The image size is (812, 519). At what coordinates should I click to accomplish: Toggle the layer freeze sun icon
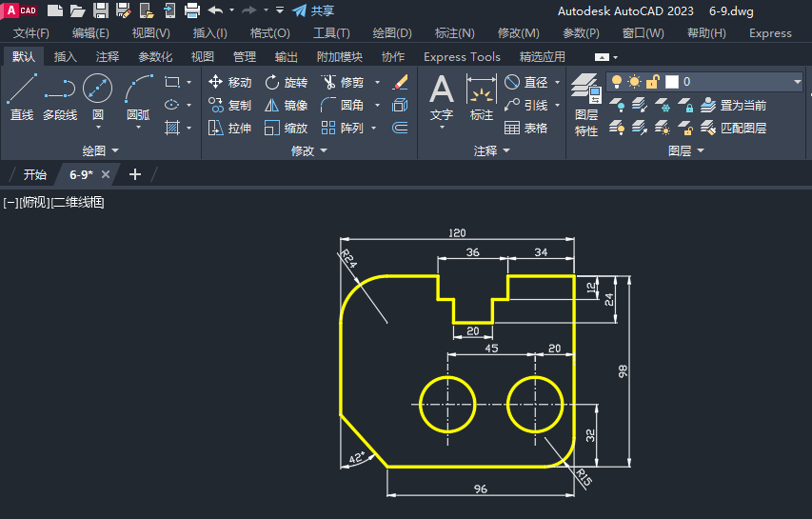(634, 82)
